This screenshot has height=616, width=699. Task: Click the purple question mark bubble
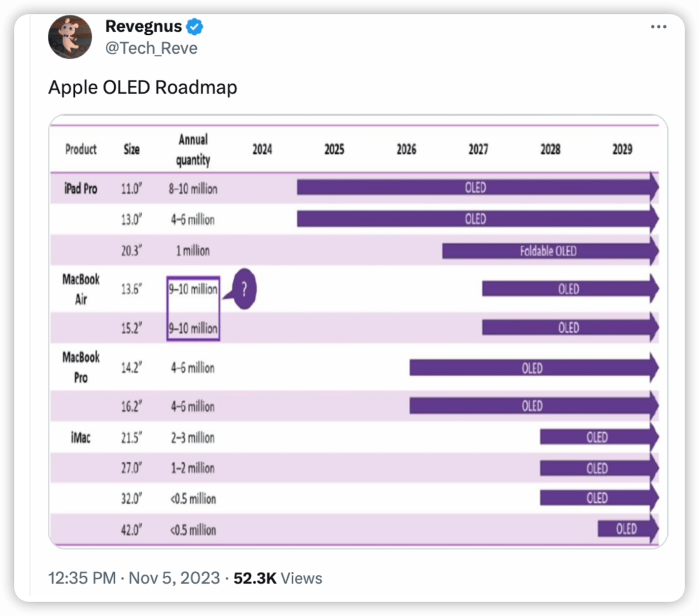(x=243, y=290)
